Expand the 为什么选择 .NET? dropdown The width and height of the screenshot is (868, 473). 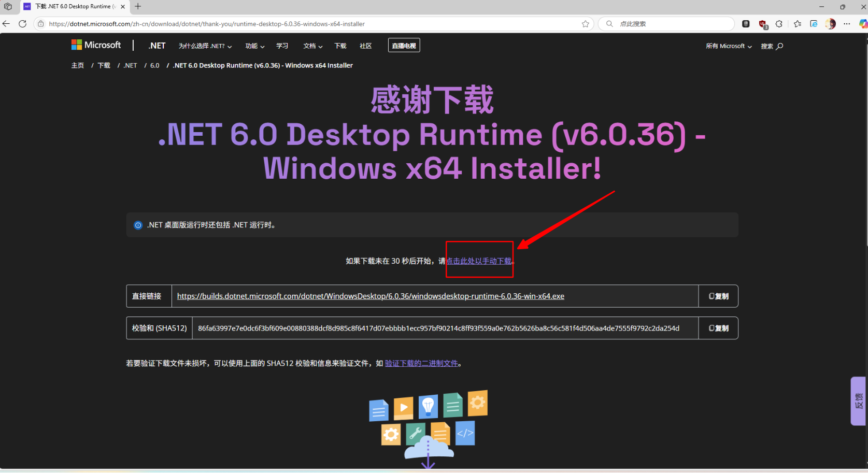[x=205, y=46]
